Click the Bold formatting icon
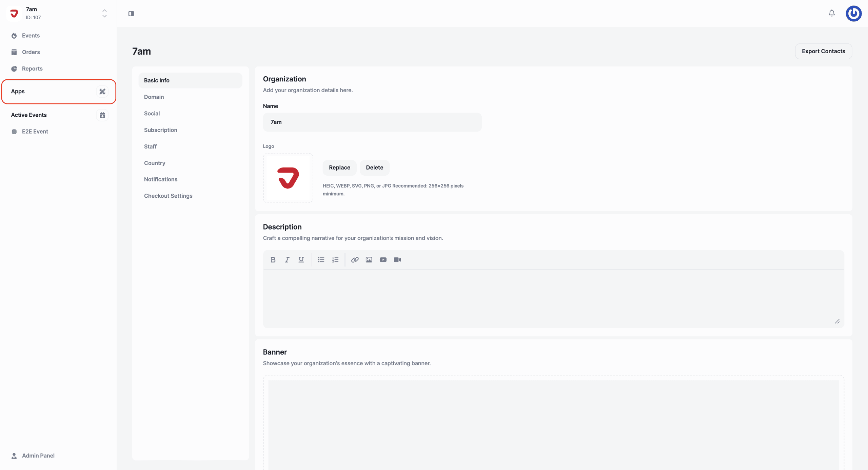The image size is (868, 470). click(273, 260)
